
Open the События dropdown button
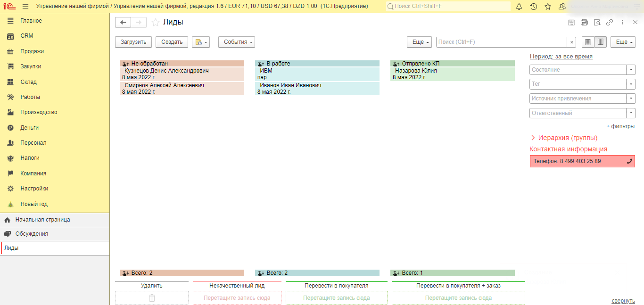tap(236, 42)
